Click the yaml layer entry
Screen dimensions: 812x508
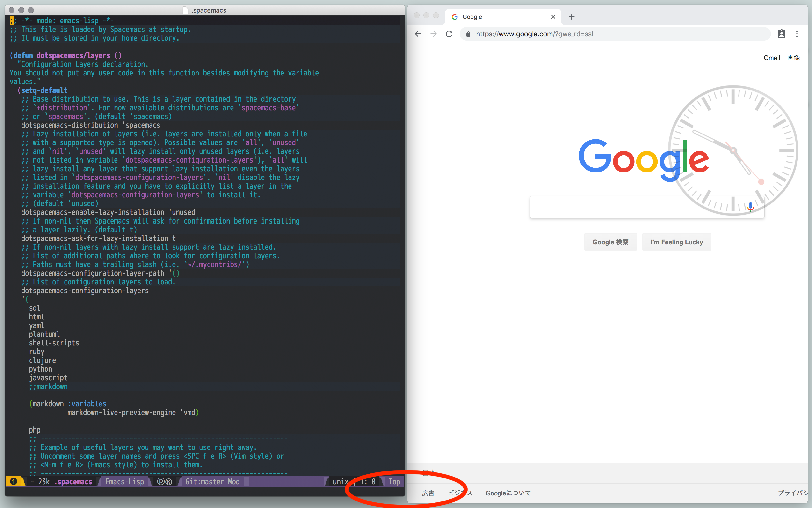[x=36, y=326]
